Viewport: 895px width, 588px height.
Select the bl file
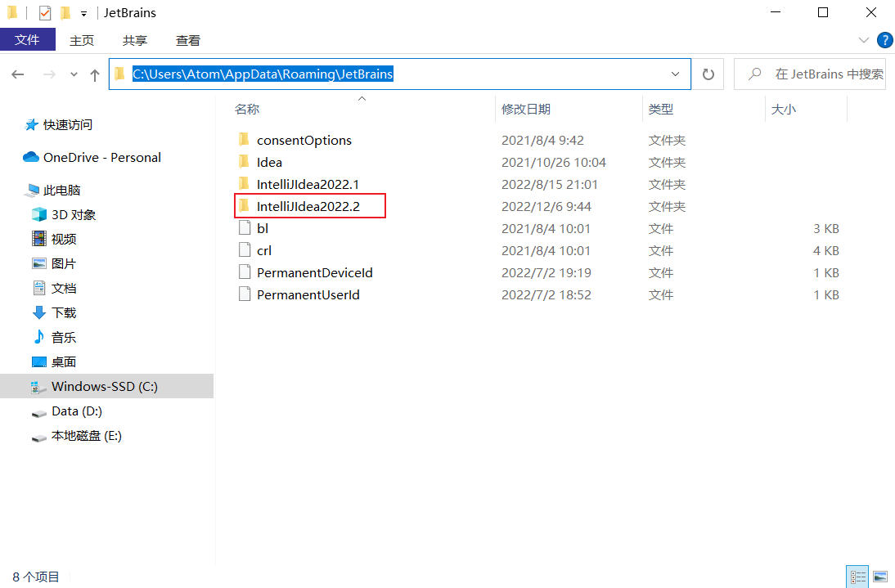(263, 229)
